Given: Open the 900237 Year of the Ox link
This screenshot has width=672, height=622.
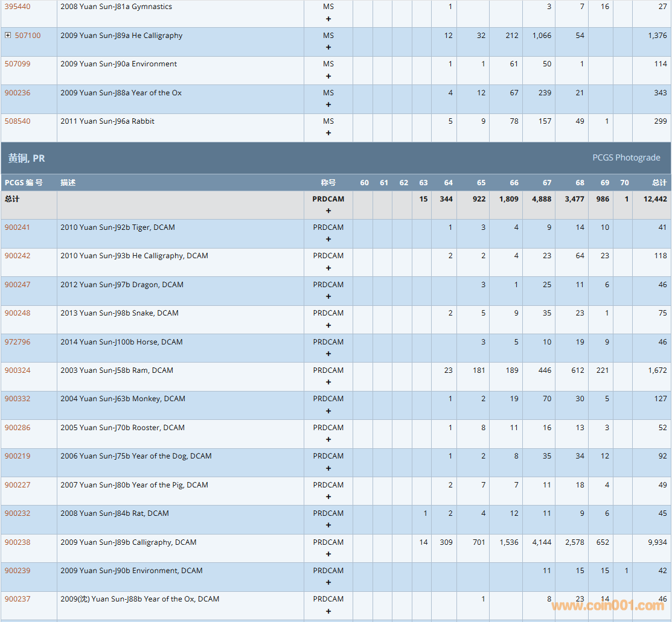Looking at the screenshot, I should click(x=18, y=599).
